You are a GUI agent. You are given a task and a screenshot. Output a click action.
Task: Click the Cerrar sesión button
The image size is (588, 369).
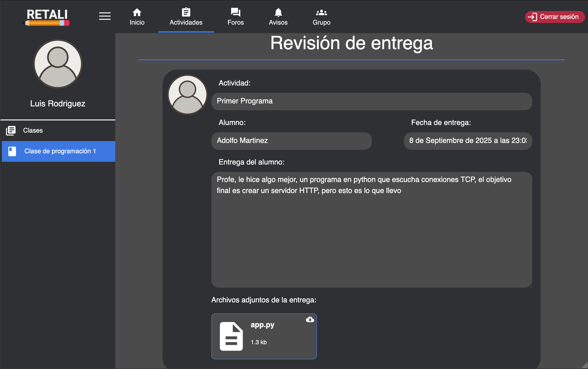point(554,17)
